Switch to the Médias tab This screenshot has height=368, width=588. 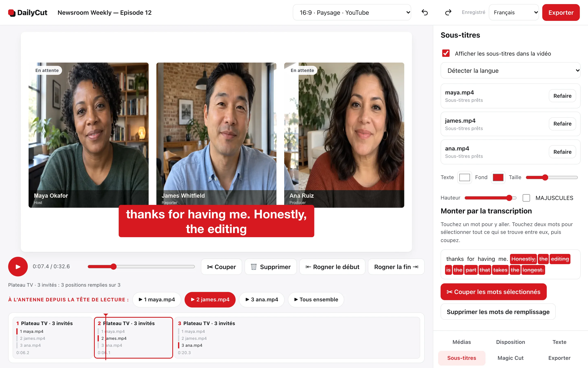tap(462, 342)
